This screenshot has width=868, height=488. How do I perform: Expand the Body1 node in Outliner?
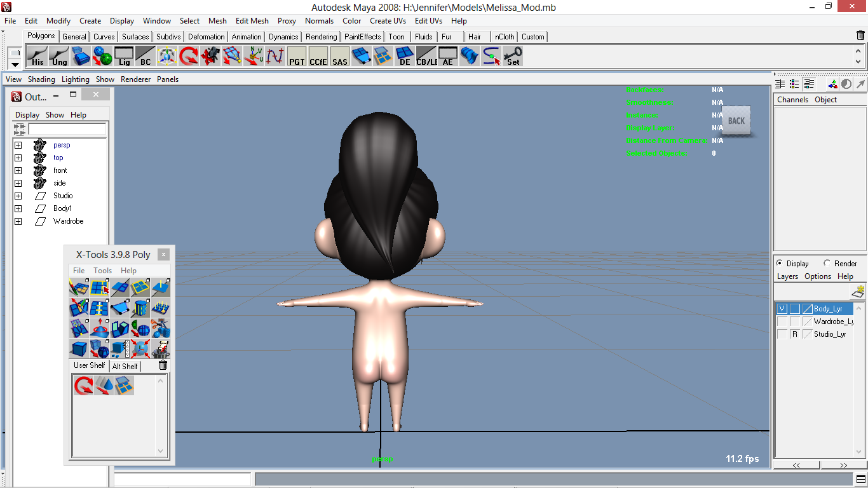coord(18,208)
